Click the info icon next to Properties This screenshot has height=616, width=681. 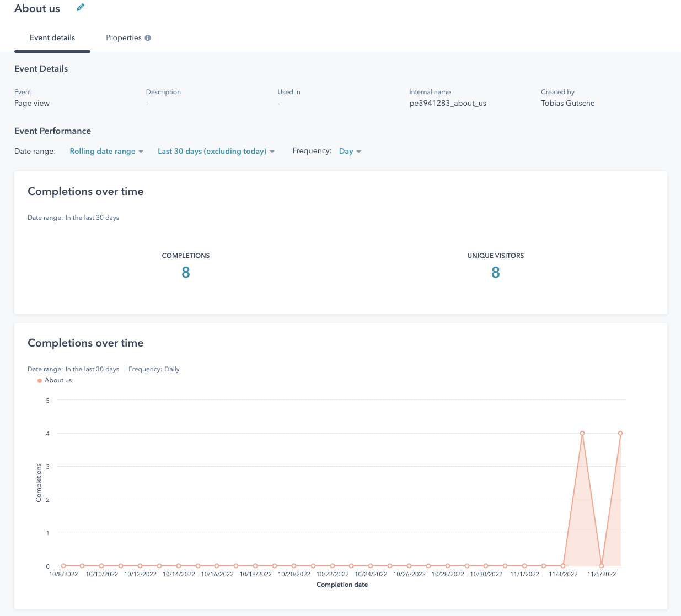[x=148, y=38]
